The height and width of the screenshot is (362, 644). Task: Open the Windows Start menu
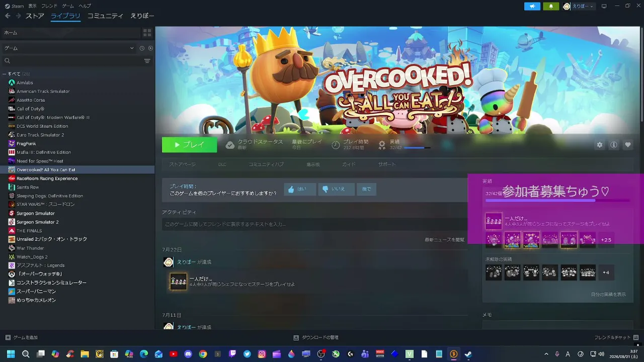11,354
